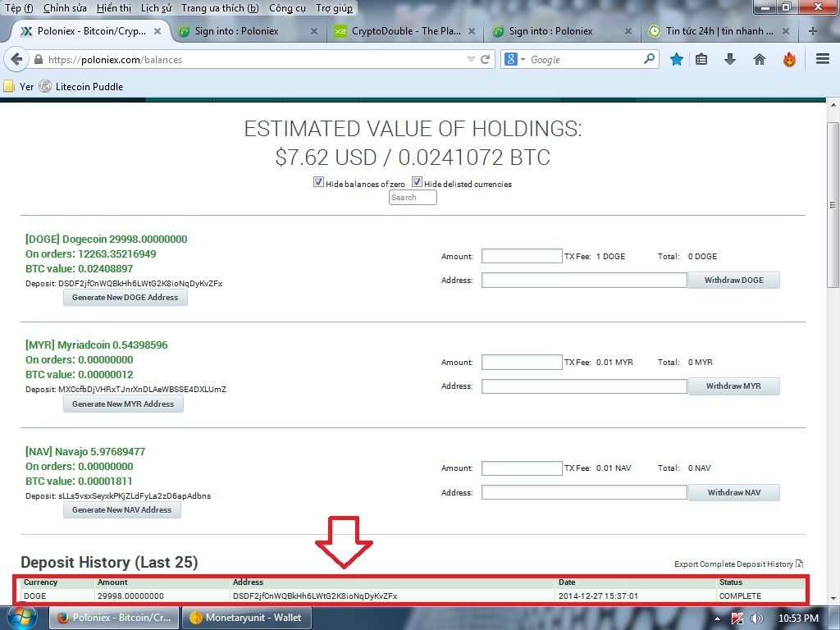The width and height of the screenshot is (840, 630).
Task: Click Generate New MYR Address button
Action: [123, 404]
